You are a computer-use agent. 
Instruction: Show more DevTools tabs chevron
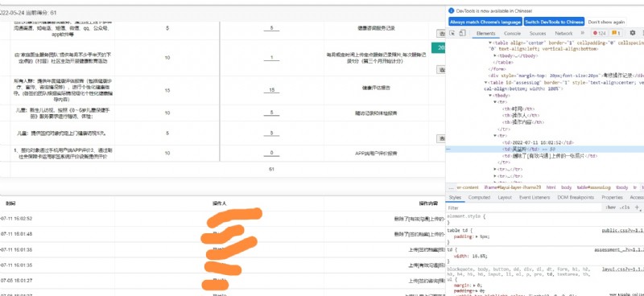(x=582, y=33)
